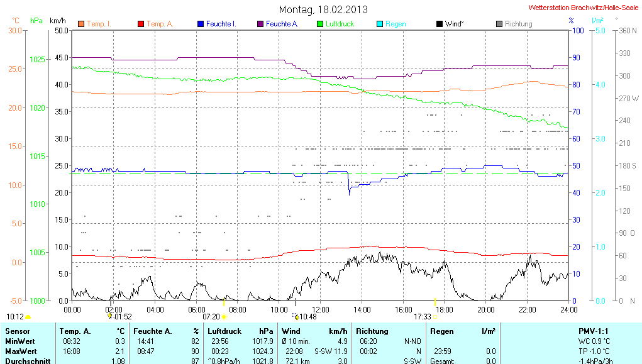Click the cyan Regen legend square

[x=379, y=24]
